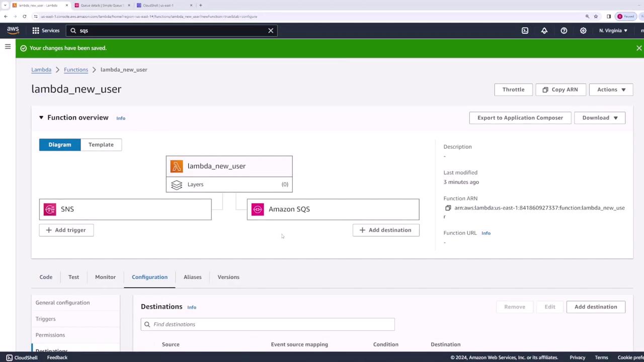
Task: Open Info link beside Destinations heading
Action: (x=192, y=307)
